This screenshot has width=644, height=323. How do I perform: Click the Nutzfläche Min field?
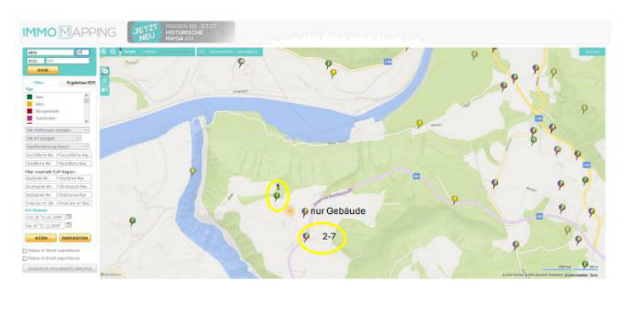41,164
